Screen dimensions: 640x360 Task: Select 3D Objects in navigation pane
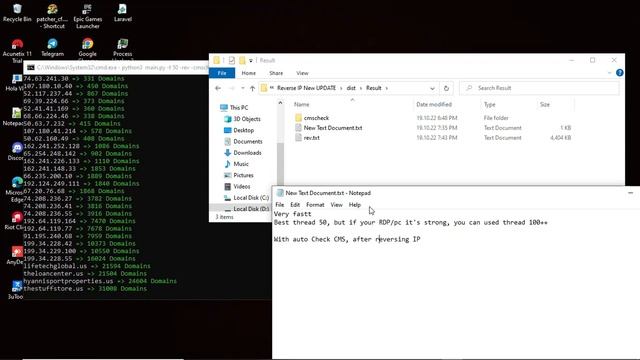(247, 119)
